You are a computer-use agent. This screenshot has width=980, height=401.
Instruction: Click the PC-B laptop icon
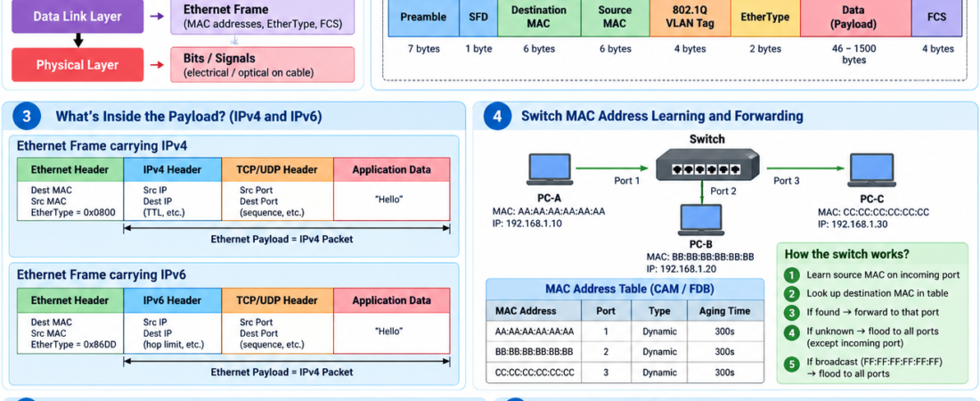[x=700, y=220]
